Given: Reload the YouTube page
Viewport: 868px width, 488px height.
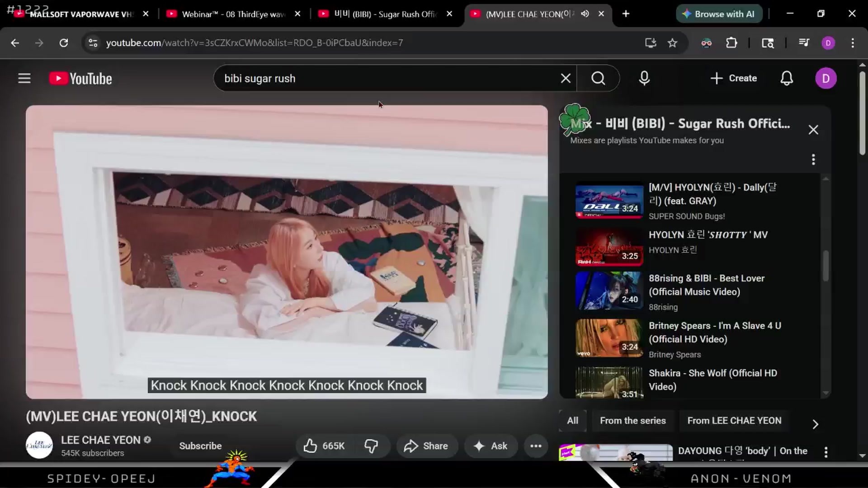Looking at the screenshot, I should 64,43.
